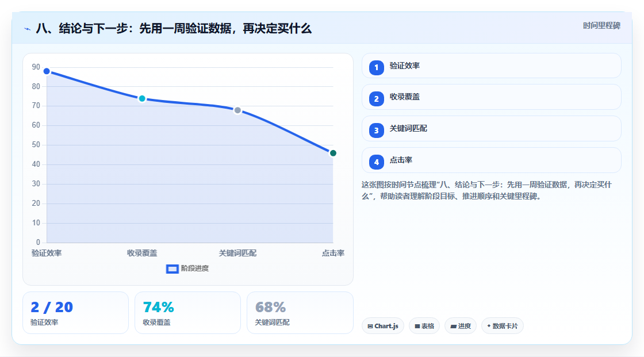Open the 收录覆盖 milestone row
The height and width of the screenshot is (357, 644).
click(491, 97)
